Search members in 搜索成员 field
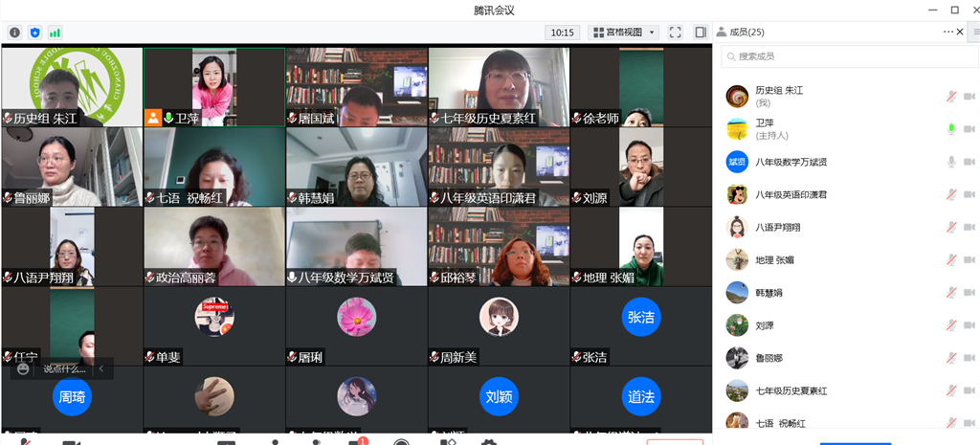980x445 pixels. tap(842, 57)
